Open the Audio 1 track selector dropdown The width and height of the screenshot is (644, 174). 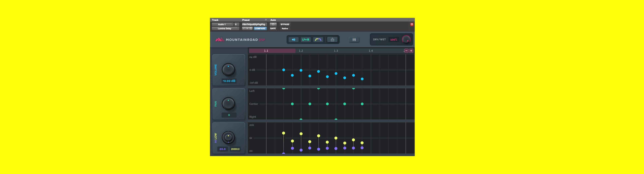[x=223, y=24]
